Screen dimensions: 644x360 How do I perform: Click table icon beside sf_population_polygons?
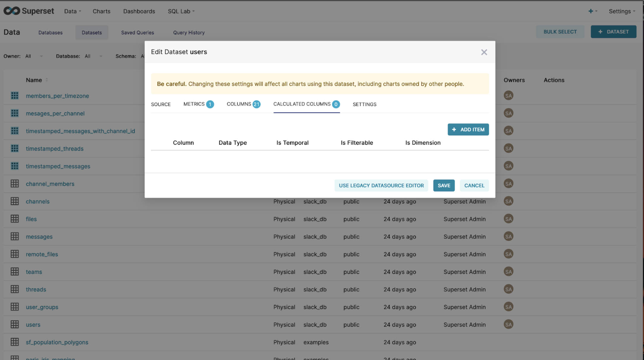point(15,342)
